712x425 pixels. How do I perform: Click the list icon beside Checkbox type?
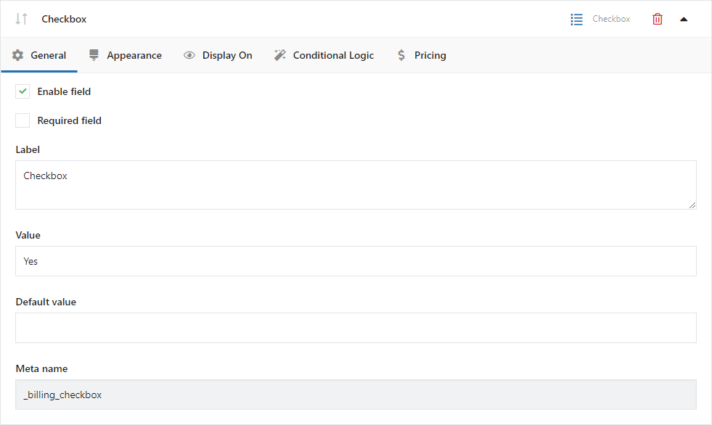(577, 20)
